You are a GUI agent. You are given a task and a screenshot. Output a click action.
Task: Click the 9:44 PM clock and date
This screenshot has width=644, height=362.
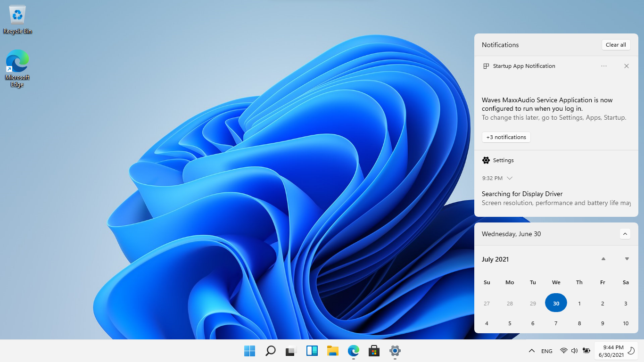(x=611, y=351)
